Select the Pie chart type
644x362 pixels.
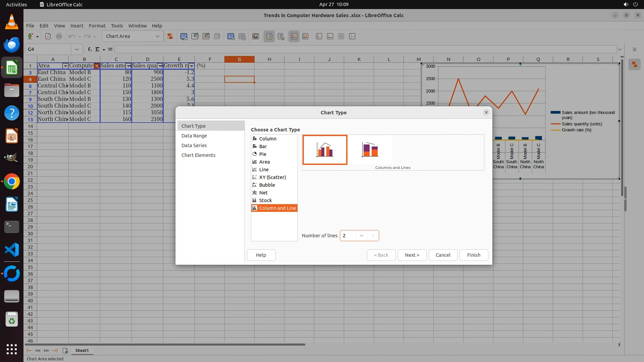point(263,154)
